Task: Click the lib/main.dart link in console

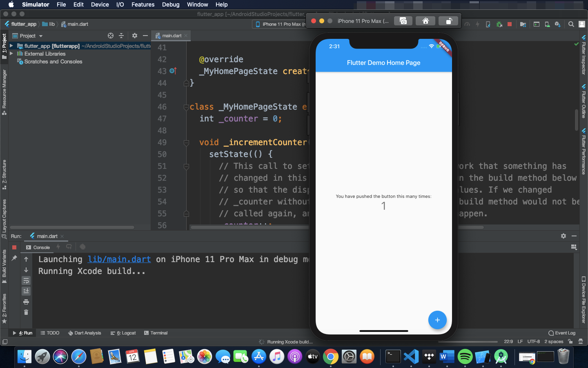Action: 119,259
